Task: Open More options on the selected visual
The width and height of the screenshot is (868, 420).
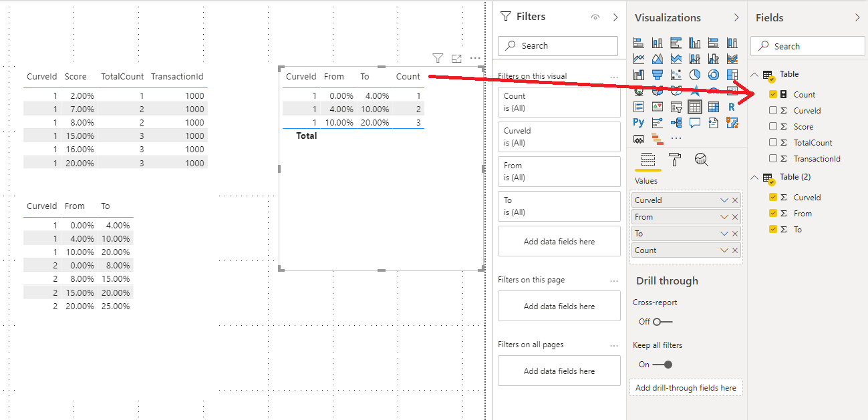Action: pyautogui.click(x=475, y=58)
